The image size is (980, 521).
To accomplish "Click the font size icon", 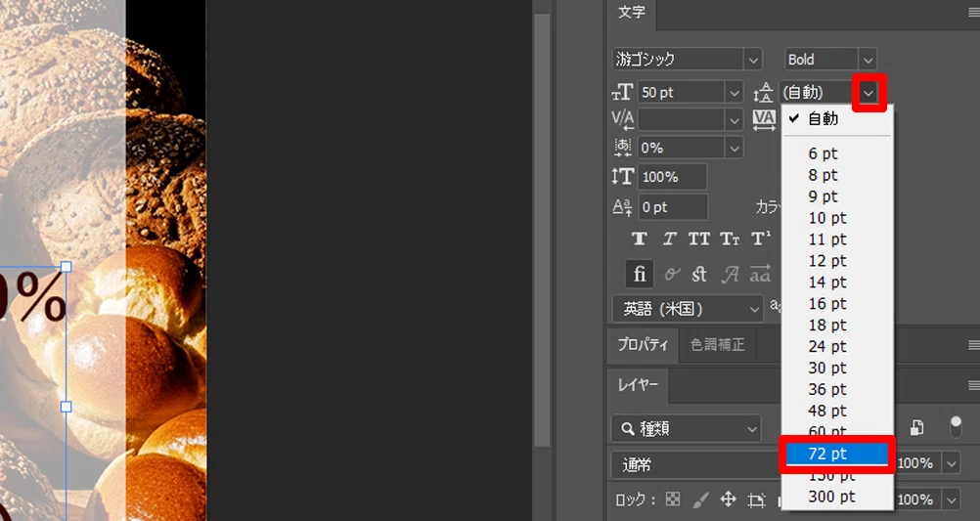I will click(x=622, y=93).
